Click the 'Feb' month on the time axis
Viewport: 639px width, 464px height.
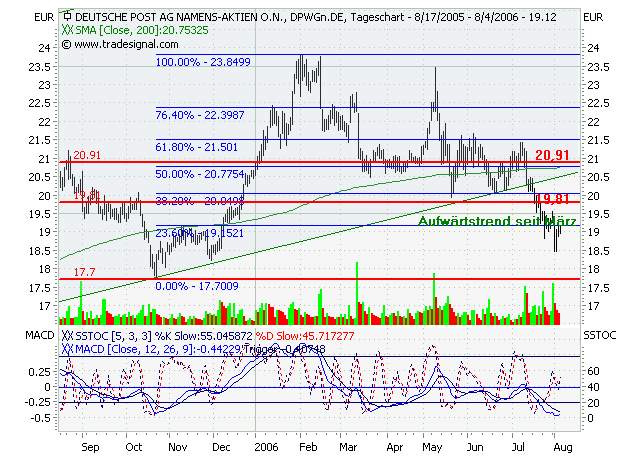click(308, 447)
